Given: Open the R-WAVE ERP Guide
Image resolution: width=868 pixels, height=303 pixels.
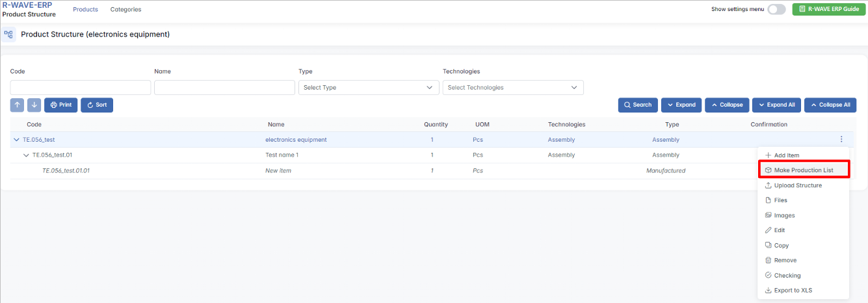Looking at the screenshot, I should [828, 9].
